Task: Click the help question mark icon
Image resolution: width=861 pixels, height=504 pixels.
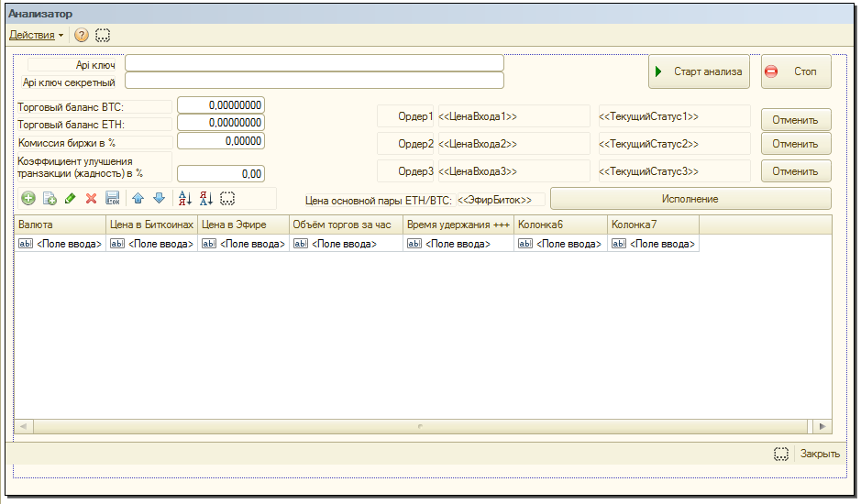Action: point(82,35)
